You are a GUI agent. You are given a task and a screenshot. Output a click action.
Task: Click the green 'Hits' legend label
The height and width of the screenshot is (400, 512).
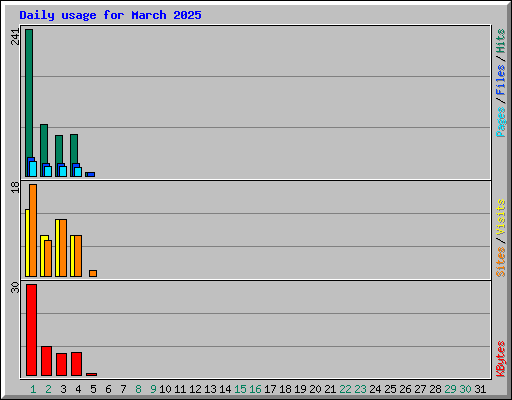click(x=500, y=41)
